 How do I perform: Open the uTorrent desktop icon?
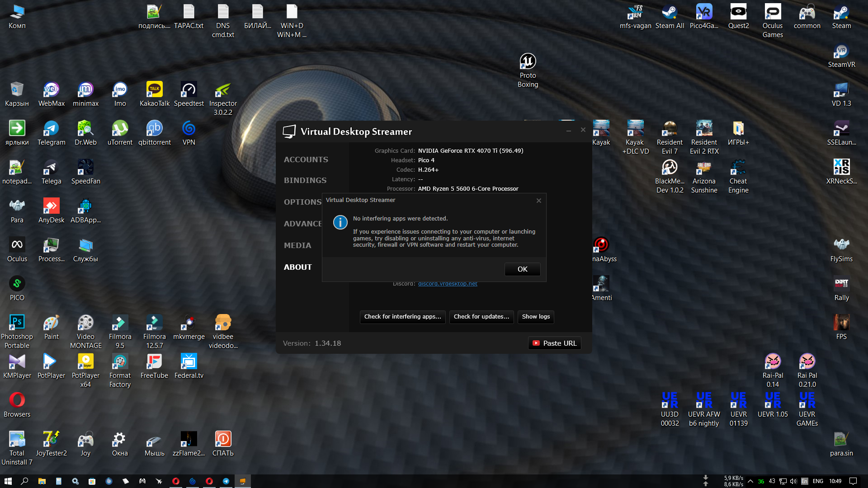pos(120,133)
